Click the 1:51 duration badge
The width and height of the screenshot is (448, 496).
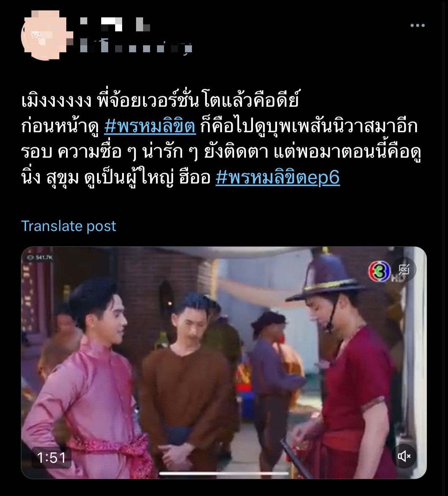51,458
